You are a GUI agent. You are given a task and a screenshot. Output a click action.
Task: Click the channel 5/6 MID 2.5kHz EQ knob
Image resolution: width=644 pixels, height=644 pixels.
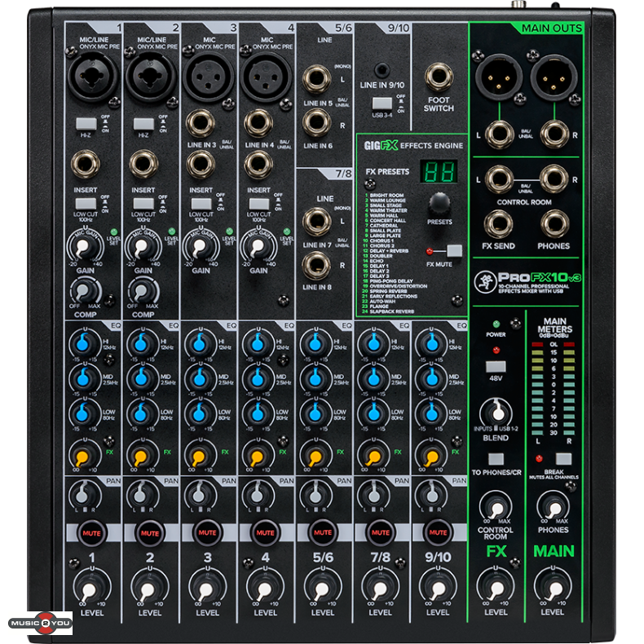click(x=315, y=378)
